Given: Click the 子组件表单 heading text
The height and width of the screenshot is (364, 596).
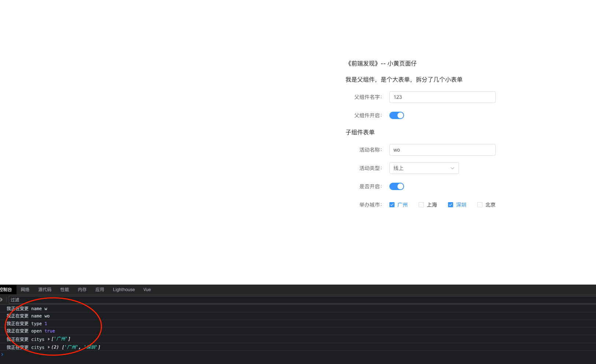Looking at the screenshot, I should pyautogui.click(x=360, y=132).
